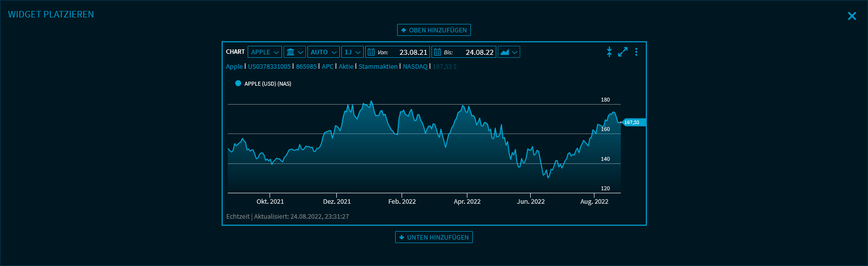
Task: Open the three-dot widget options menu
Action: (636, 52)
